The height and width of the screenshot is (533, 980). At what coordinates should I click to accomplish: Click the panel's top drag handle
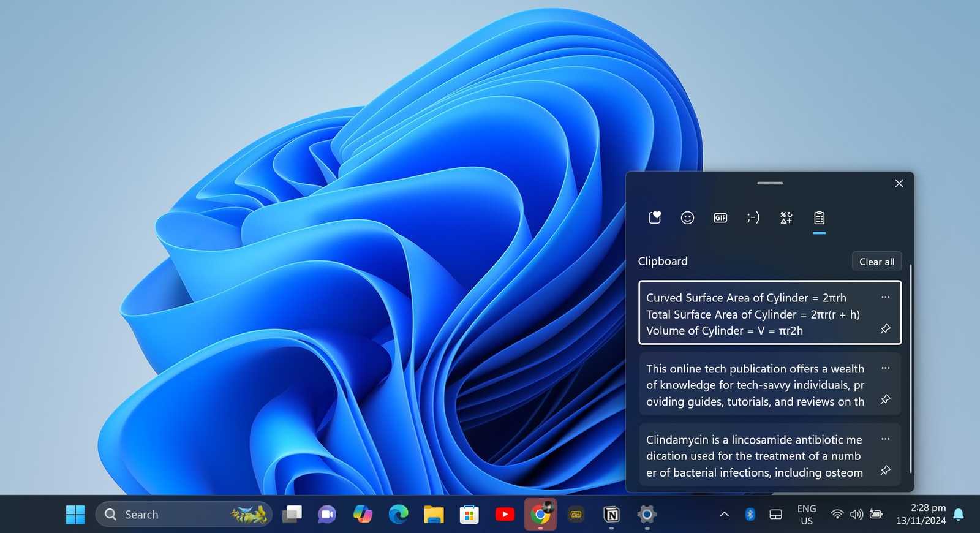pyautogui.click(x=770, y=183)
